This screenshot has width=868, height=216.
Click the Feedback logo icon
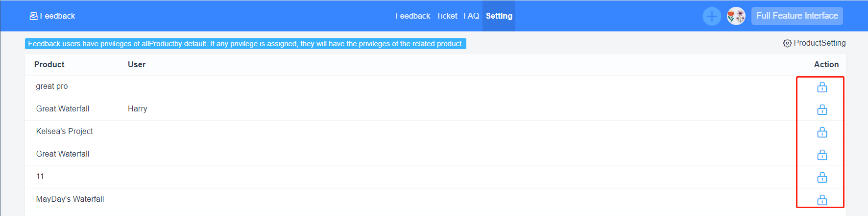pos(33,16)
